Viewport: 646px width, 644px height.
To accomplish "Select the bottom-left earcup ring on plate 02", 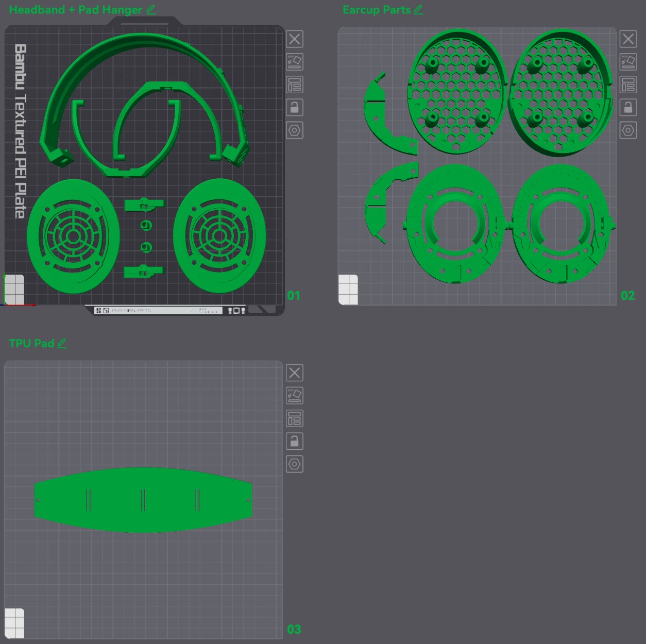I will point(454,225).
